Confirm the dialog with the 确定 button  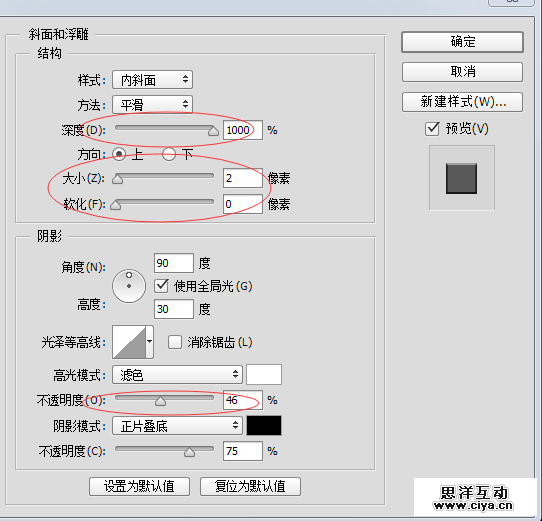click(462, 42)
